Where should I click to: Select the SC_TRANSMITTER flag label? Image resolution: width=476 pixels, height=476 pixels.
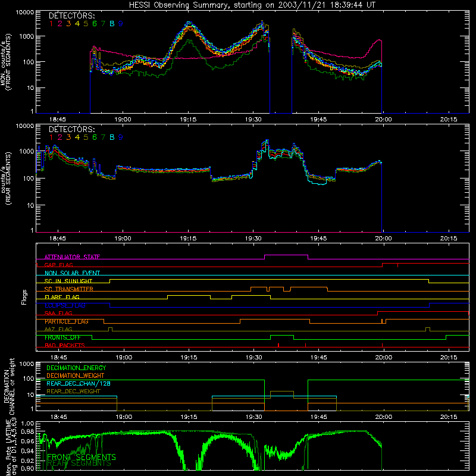69,289
